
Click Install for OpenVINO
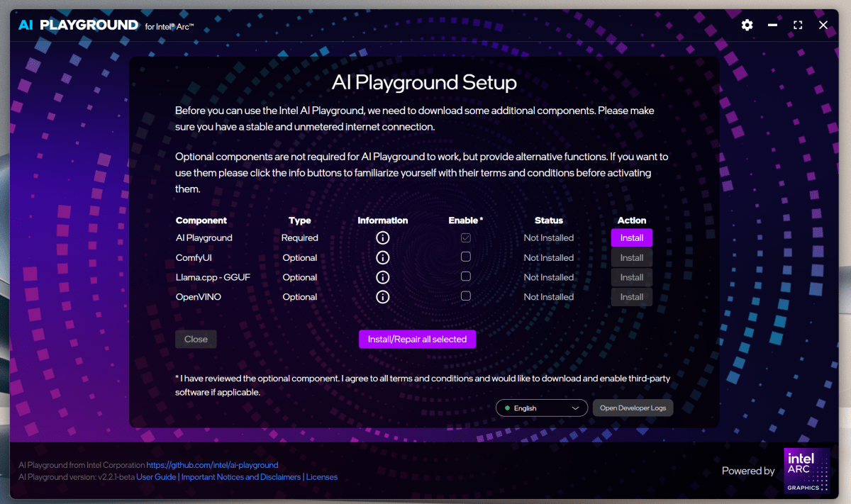(x=632, y=297)
